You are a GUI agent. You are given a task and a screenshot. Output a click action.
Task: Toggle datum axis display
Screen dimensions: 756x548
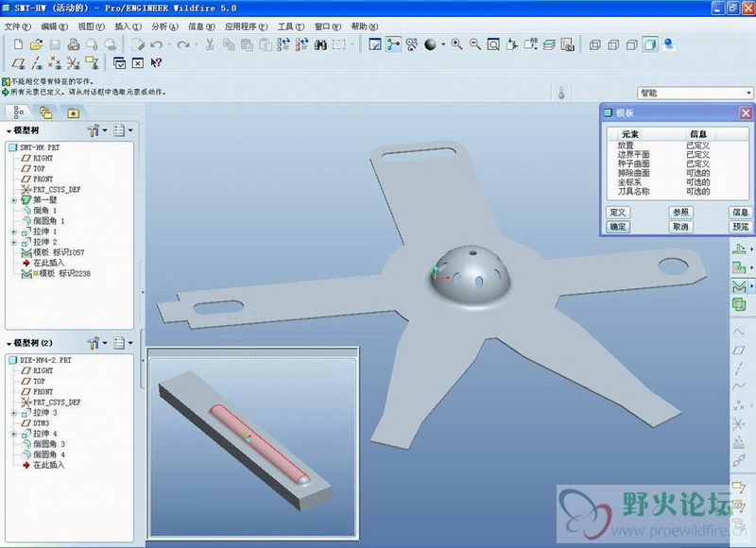37,63
